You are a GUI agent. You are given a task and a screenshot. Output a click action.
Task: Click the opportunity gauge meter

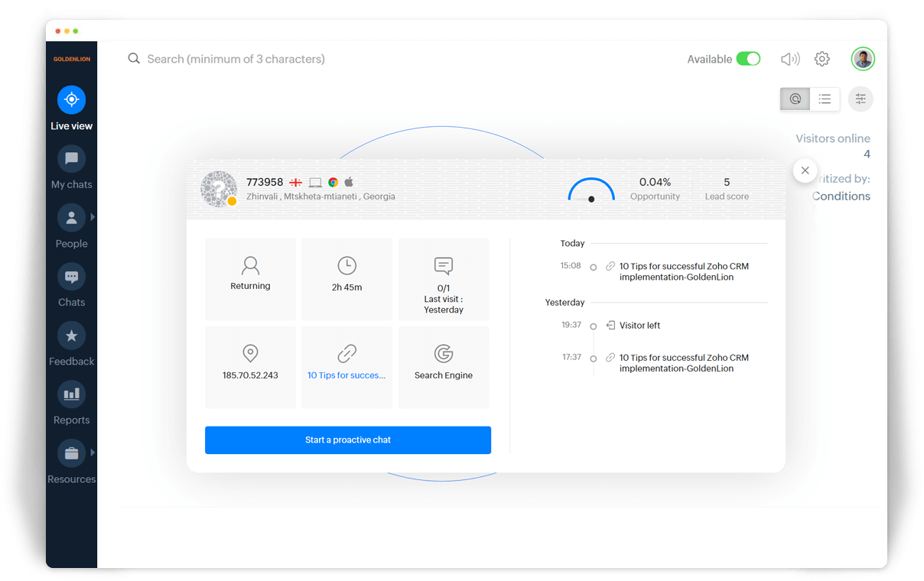click(x=591, y=190)
